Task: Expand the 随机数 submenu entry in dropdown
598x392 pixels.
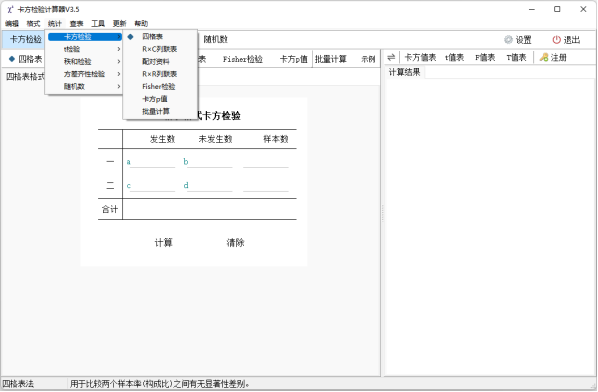Action: point(84,87)
